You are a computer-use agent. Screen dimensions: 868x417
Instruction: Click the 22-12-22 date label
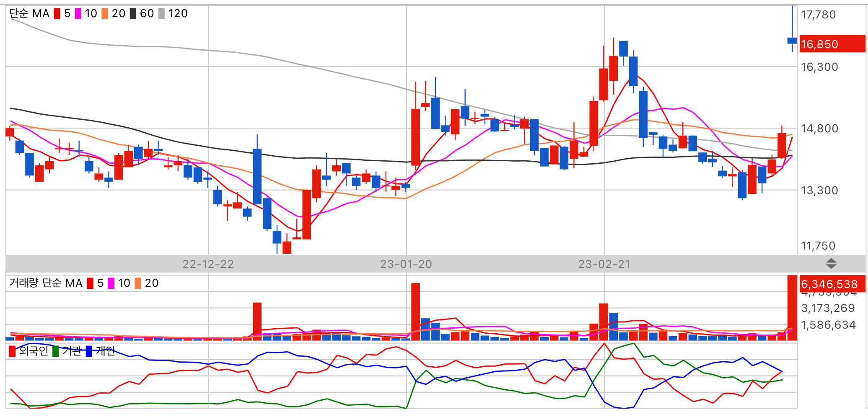pos(208,264)
